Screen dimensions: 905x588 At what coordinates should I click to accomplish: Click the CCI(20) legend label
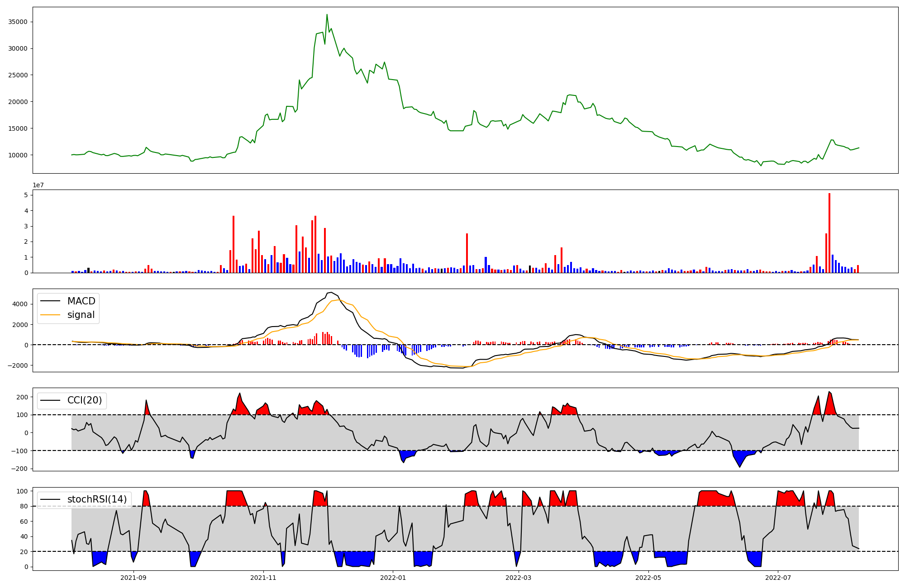84,400
